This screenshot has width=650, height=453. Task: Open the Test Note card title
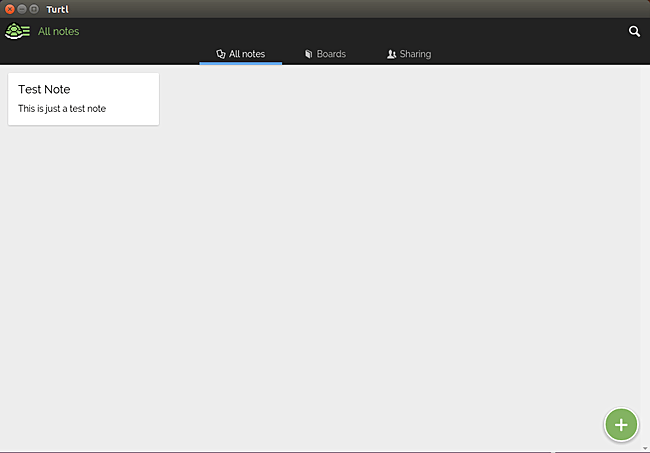tap(44, 89)
